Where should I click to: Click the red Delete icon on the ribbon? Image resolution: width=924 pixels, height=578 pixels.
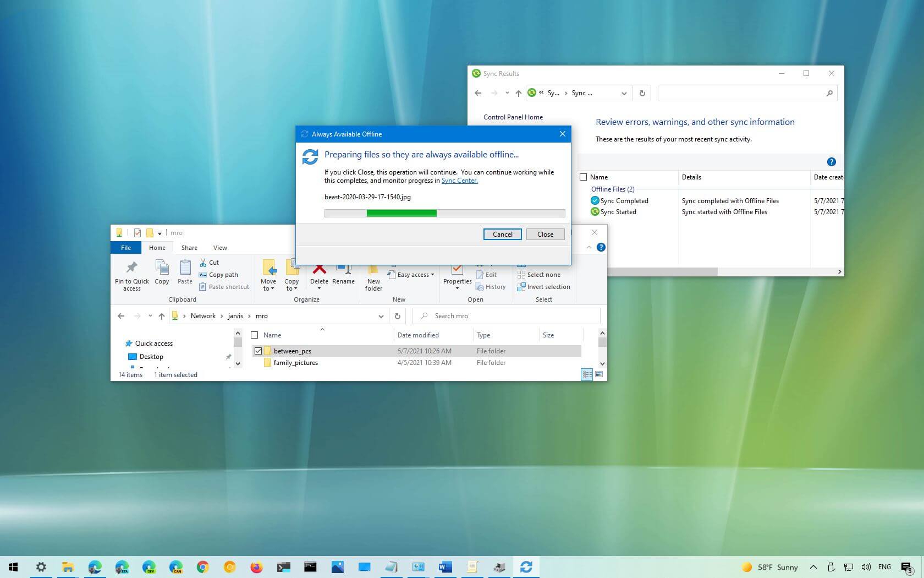pos(319,270)
